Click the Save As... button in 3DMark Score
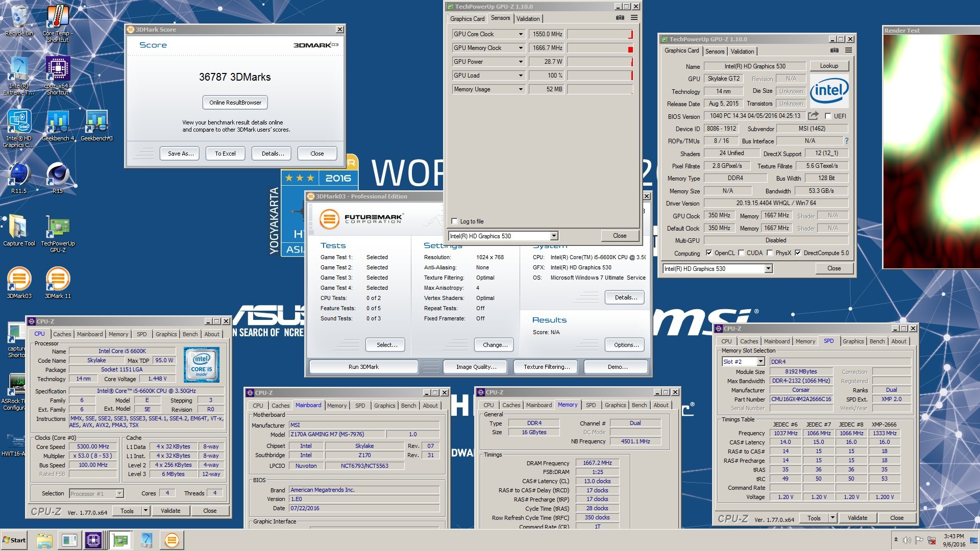 click(x=181, y=154)
